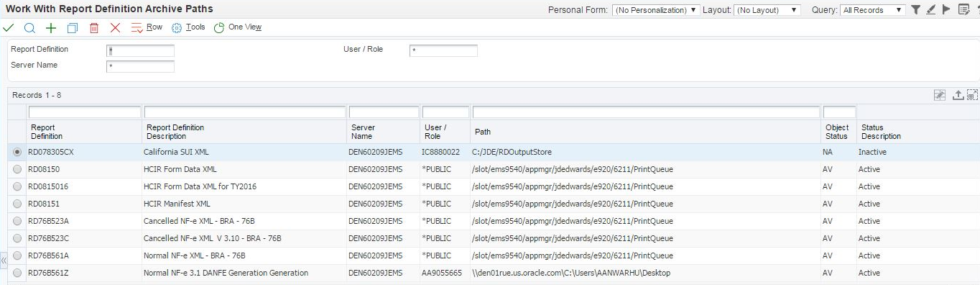Select the RD76B561A row radio button

click(17, 255)
